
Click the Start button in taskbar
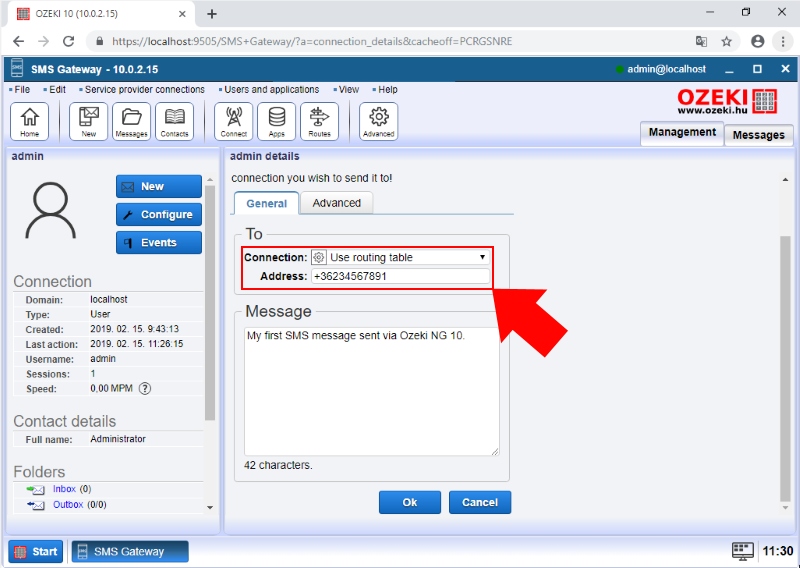coord(36,551)
